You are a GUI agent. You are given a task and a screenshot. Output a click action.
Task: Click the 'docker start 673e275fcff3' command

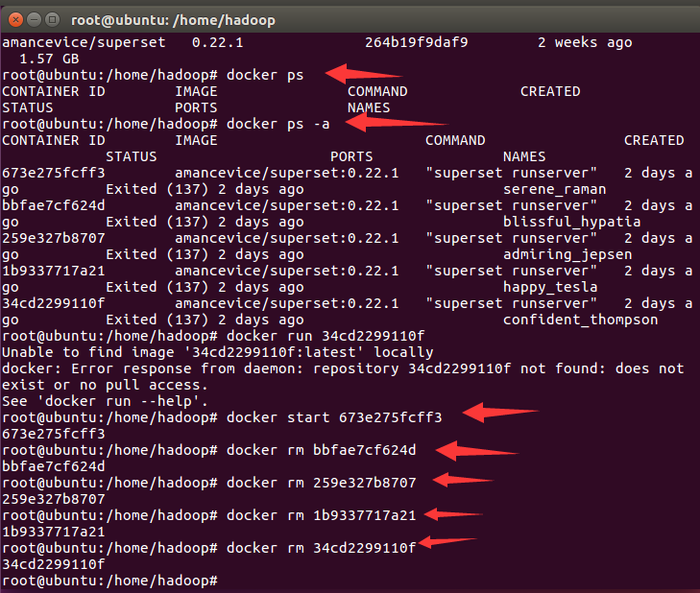[334, 417]
